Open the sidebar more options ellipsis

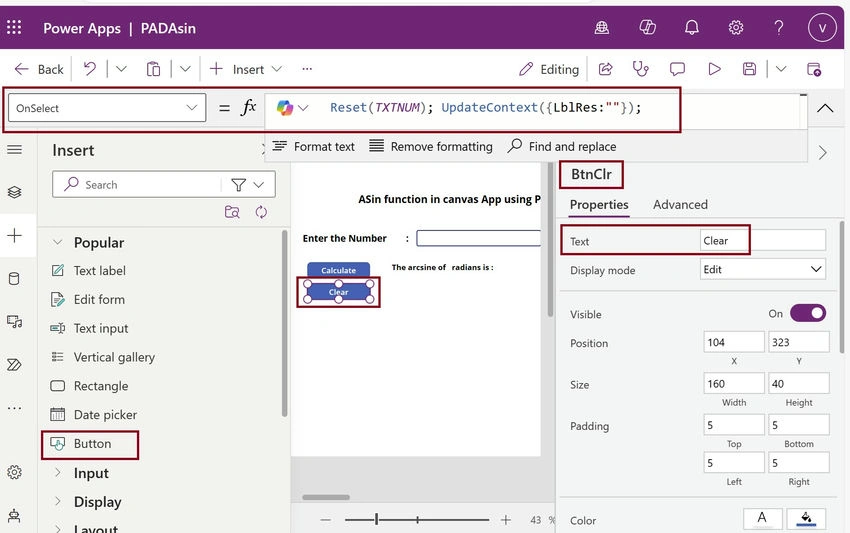point(15,408)
